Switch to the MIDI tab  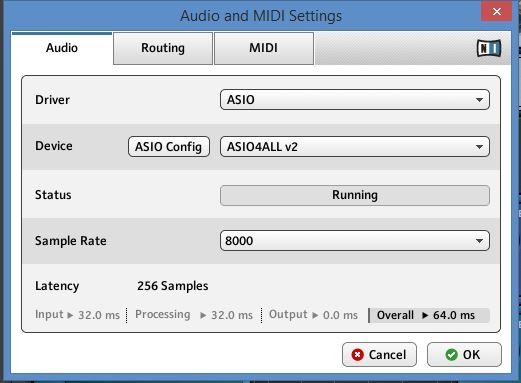[264, 48]
